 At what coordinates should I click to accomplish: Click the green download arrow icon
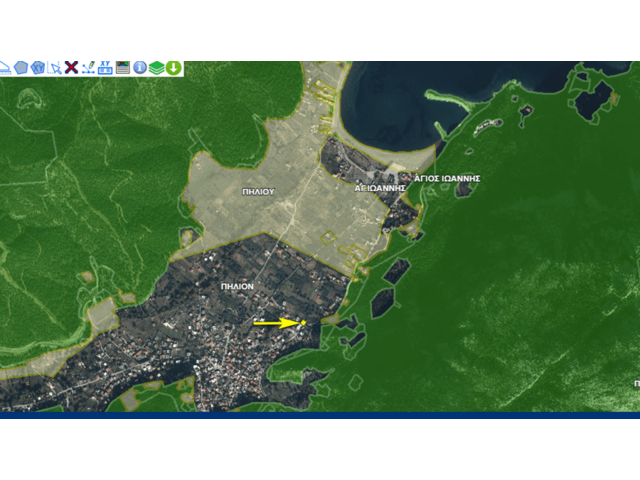pos(173,68)
